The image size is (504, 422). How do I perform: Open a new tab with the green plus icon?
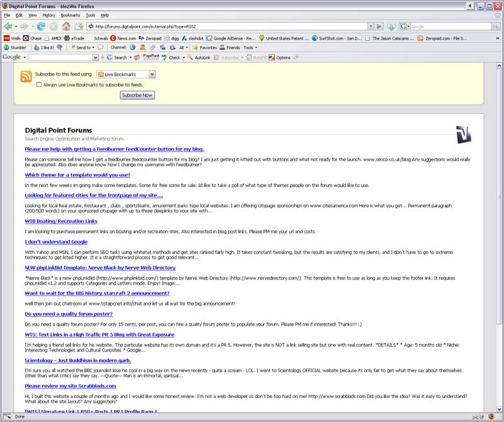(79, 26)
